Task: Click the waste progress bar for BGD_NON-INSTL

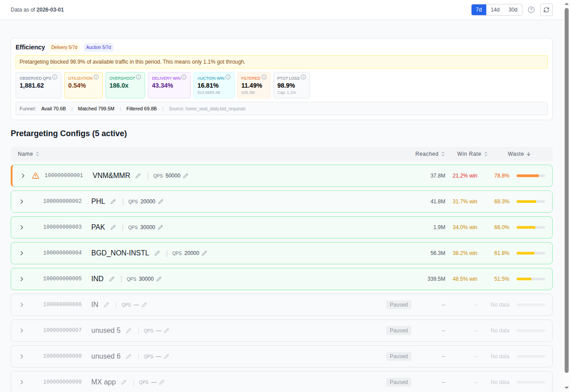Action: (530, 253)
